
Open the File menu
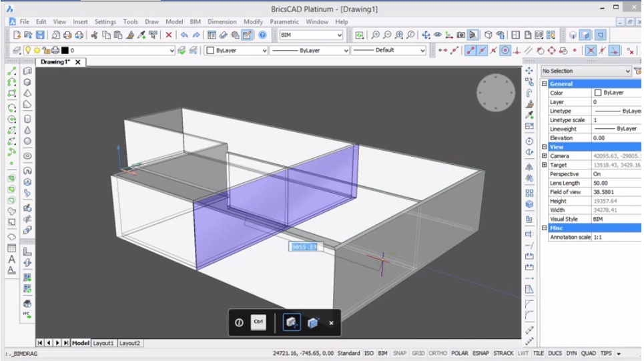click(x=24, y=22)
